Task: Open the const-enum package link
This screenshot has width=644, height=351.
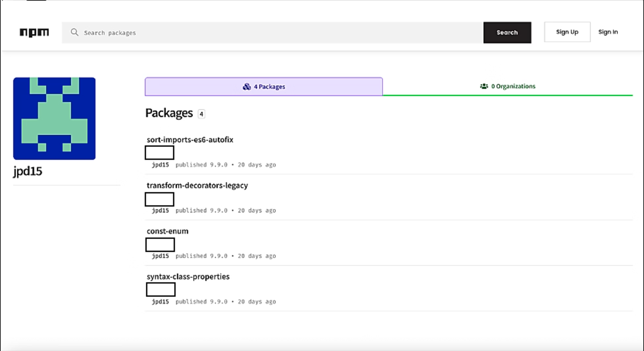Action: point(167,231)
